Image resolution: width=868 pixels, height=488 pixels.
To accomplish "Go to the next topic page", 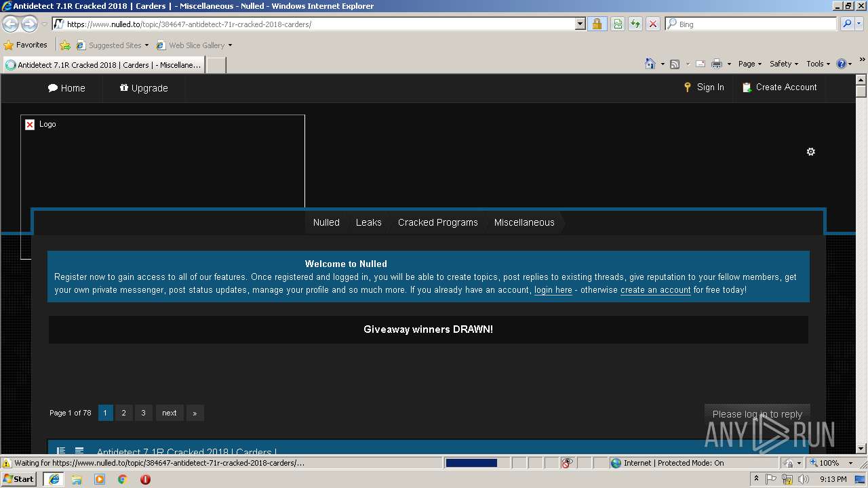I will tap(170, 413).
